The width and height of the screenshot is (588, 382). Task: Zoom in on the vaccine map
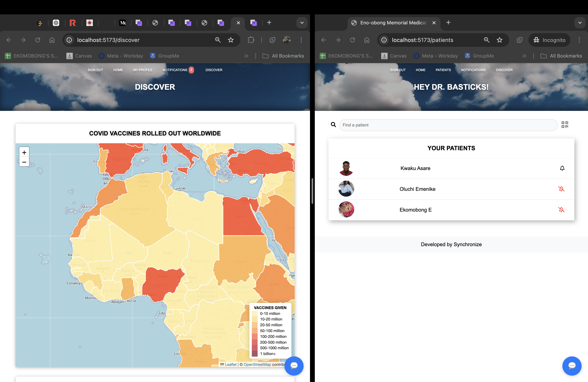[24, 152]
